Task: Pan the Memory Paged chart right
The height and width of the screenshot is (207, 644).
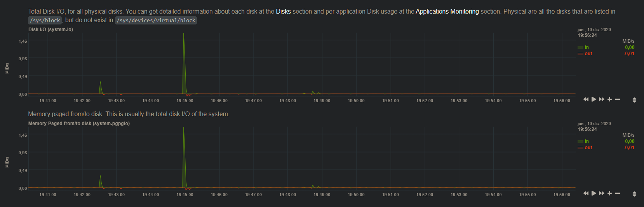Action: coord(601,193)
